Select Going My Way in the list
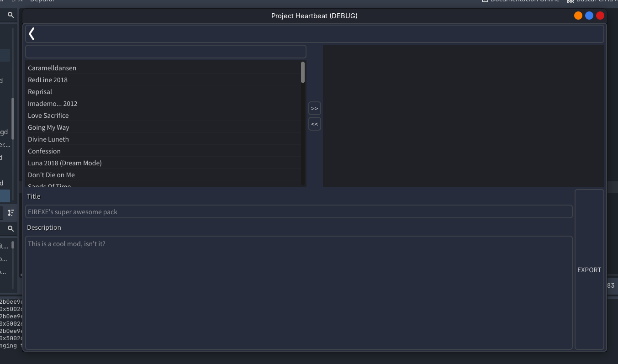 [x=48, y=127]
